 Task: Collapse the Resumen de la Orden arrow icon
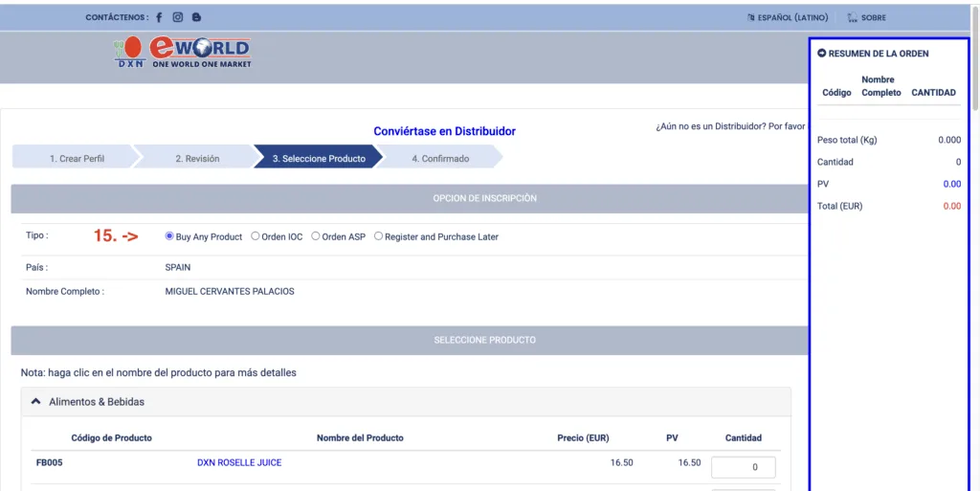pos(822,54)
